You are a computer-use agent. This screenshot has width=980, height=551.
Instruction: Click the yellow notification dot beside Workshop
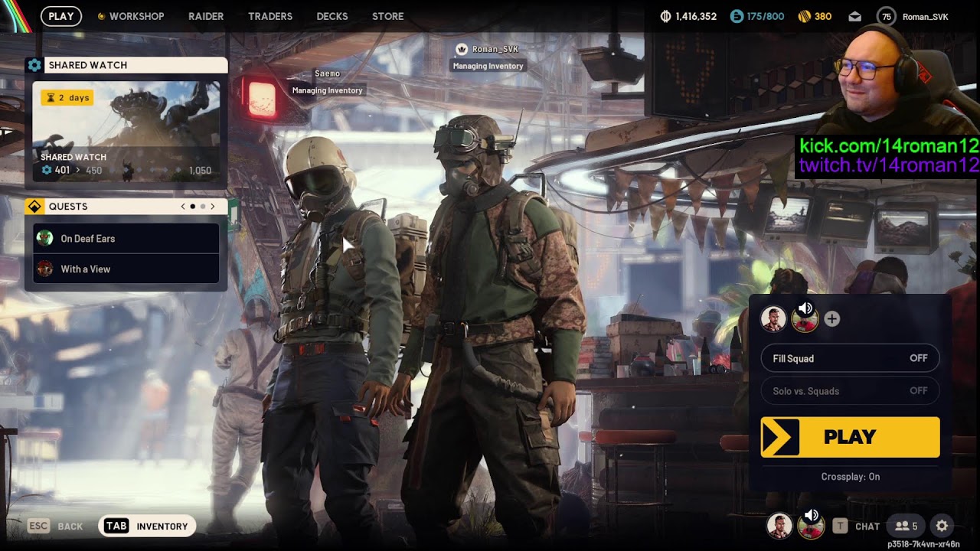tap(101, 16)
